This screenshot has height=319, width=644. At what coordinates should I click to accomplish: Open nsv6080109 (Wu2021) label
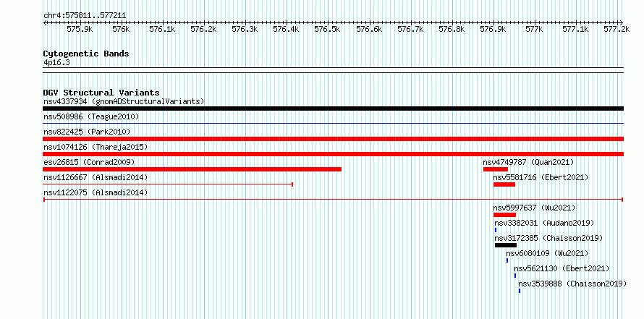[548, 254]
